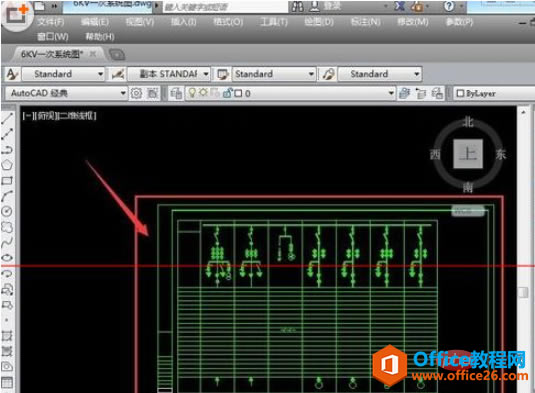Viewport: 535px width, 393px height.
Task: Open the 视图(V) menu
Action: tap(140, 22)
